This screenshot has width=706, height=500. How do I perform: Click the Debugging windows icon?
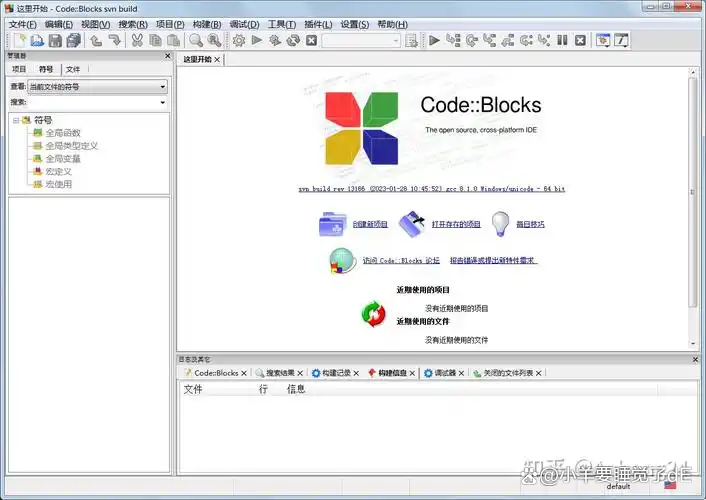coord(602,41)
